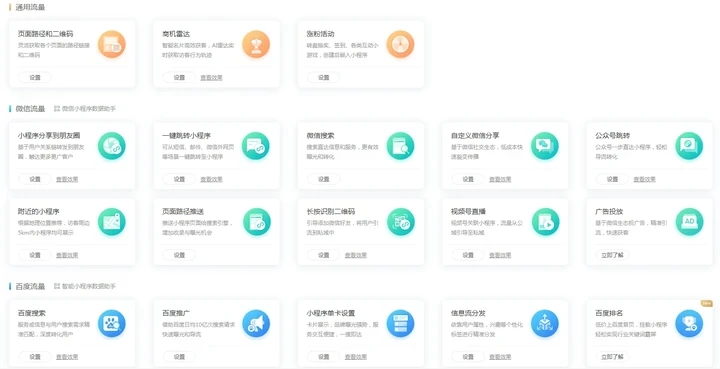Click the 页面路径推送 icon
This screenshot has height=369, width=720.
coord(256,222)
